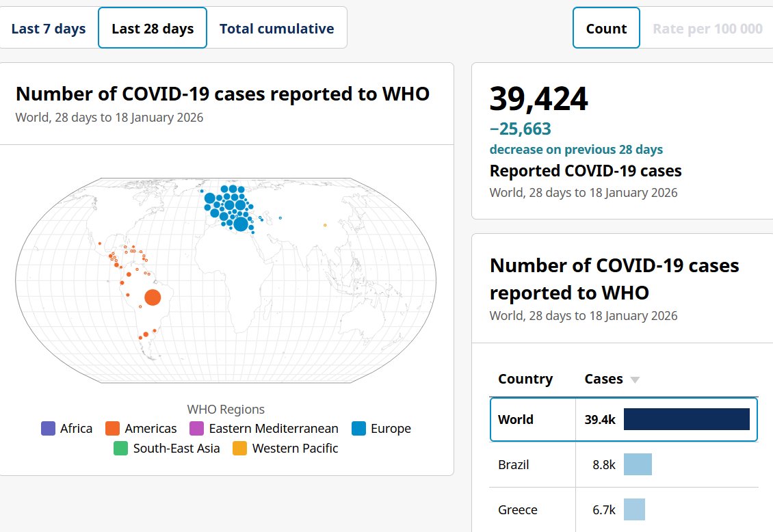Click the large orange Brazil bubble on map
The height and width of the screenshot is (532, 773).
[x=153, y=297]
